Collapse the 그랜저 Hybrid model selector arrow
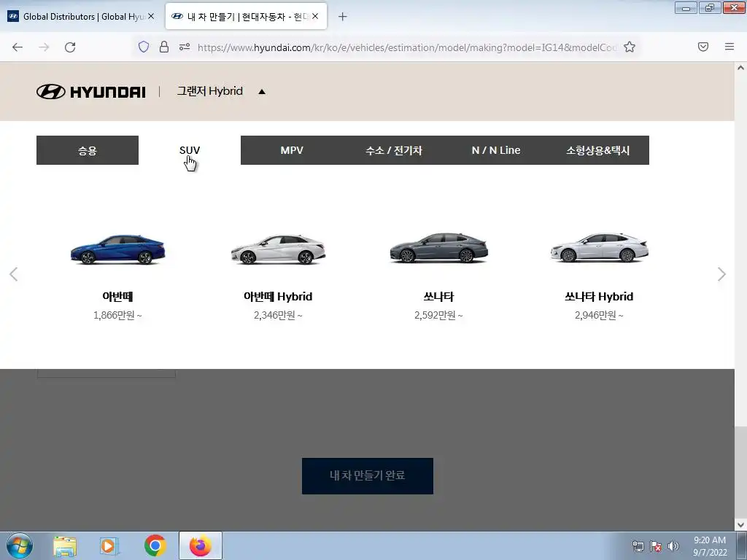 [x=262, y=91]
